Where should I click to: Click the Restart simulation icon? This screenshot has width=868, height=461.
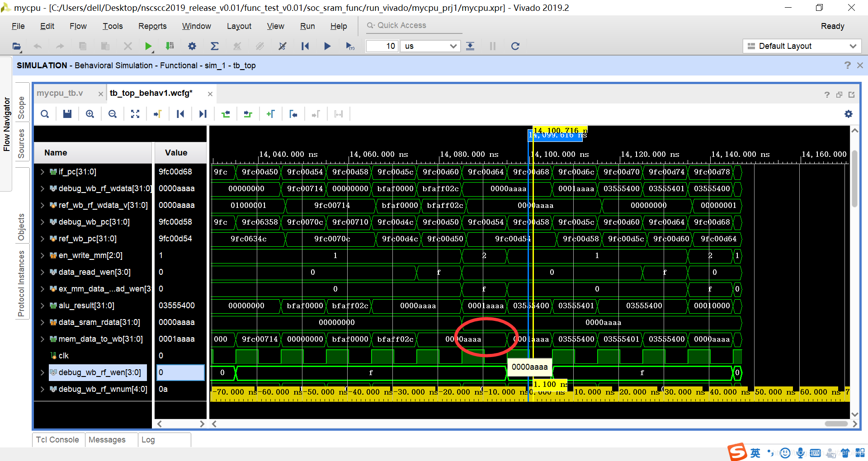[x=305, y=46]
